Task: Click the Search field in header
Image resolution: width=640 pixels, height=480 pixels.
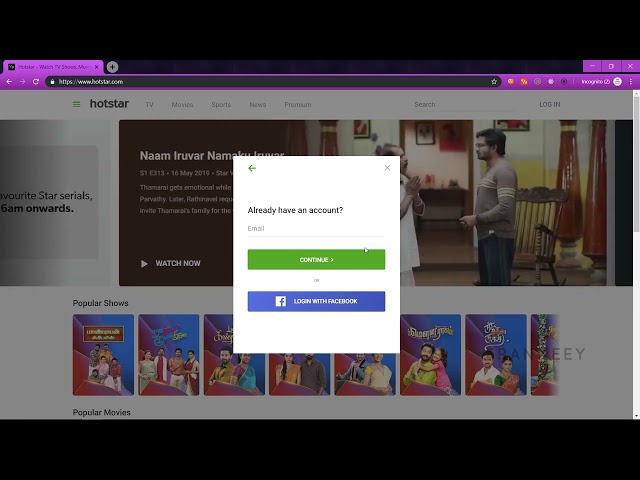Action: click(x=463, y=104)
